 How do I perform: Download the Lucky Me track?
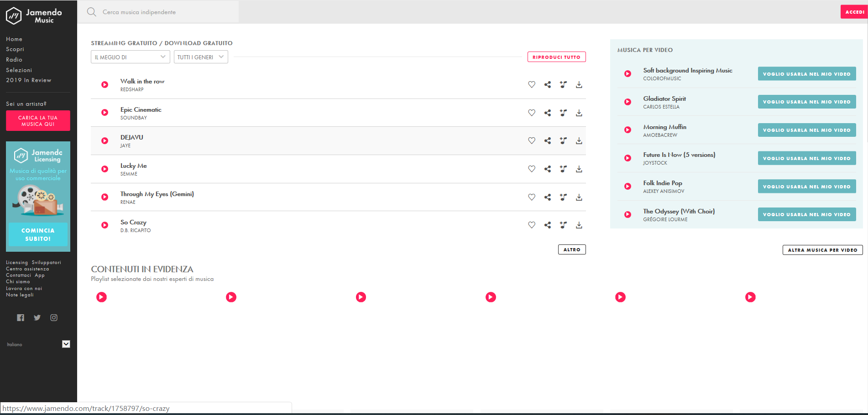[579, 169]
